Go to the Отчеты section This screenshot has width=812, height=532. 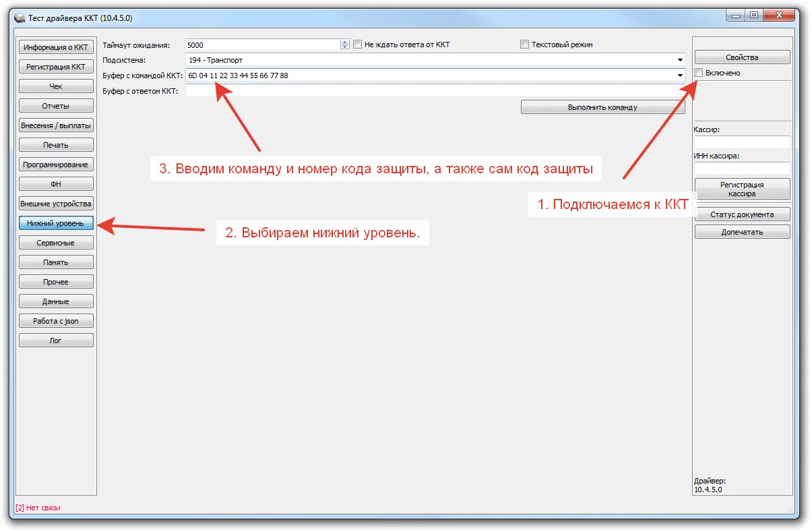point(56,106)
